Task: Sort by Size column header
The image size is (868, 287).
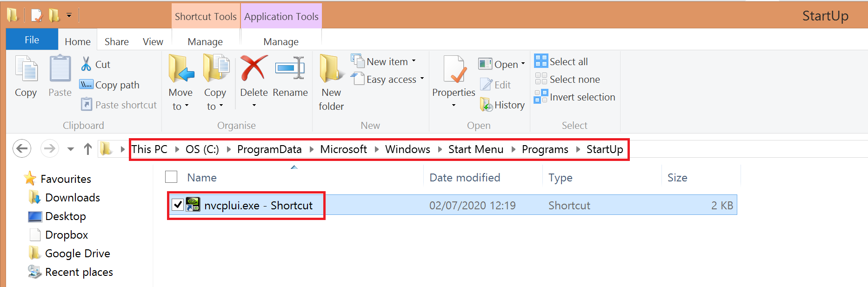Action: click(677, 177)
